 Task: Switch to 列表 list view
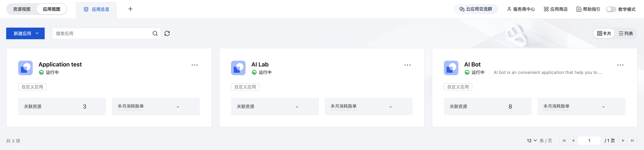626,33
